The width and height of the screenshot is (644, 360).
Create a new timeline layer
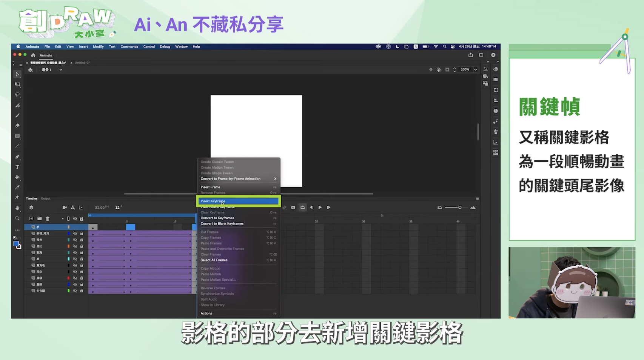pos(31,219)
